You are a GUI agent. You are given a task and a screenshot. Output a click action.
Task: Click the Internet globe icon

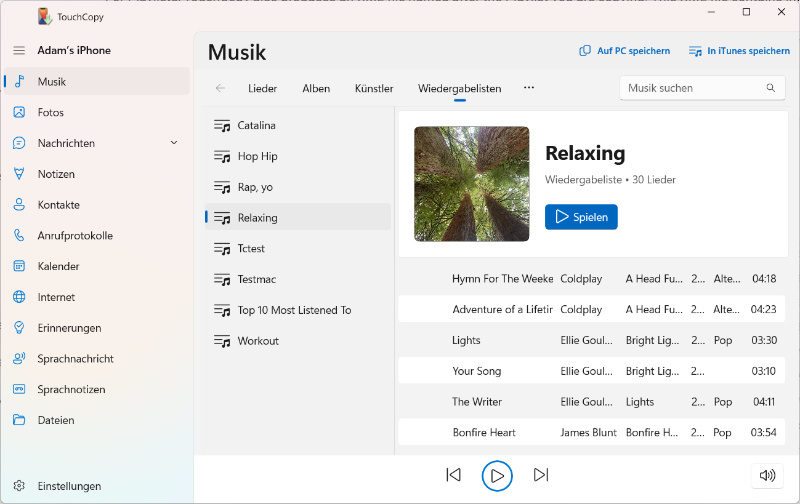point(19,297)
